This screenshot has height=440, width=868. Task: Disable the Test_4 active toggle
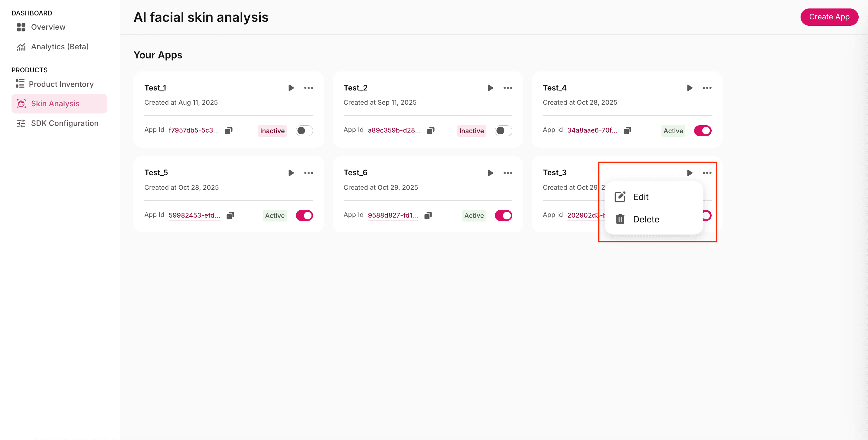pyautogui.click(x=703, y=130)
